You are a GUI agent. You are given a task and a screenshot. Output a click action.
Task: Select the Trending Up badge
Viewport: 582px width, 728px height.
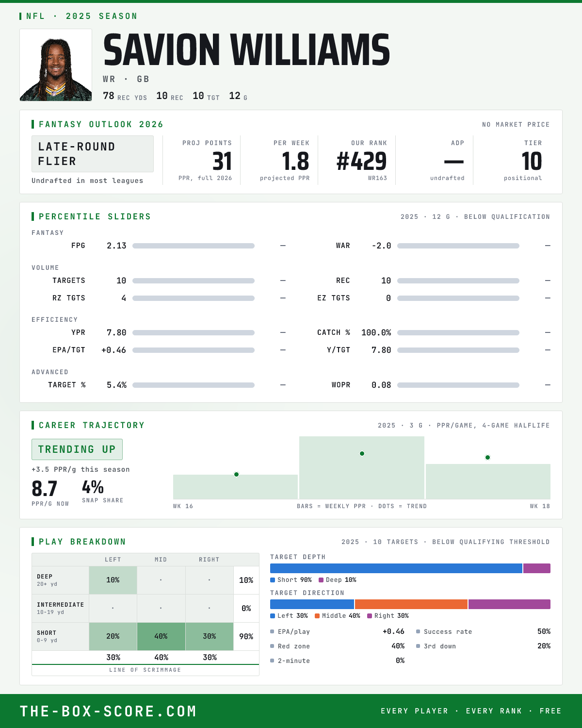[77, 449]
